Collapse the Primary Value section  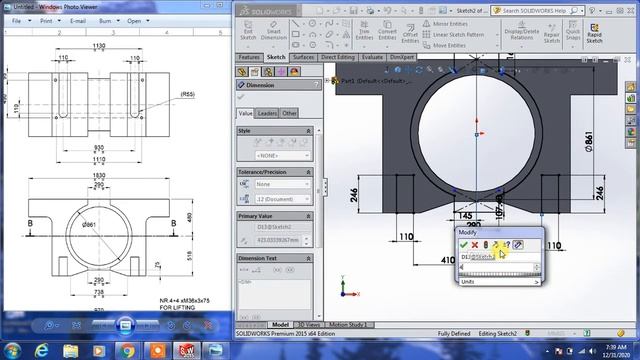[308, 216]
